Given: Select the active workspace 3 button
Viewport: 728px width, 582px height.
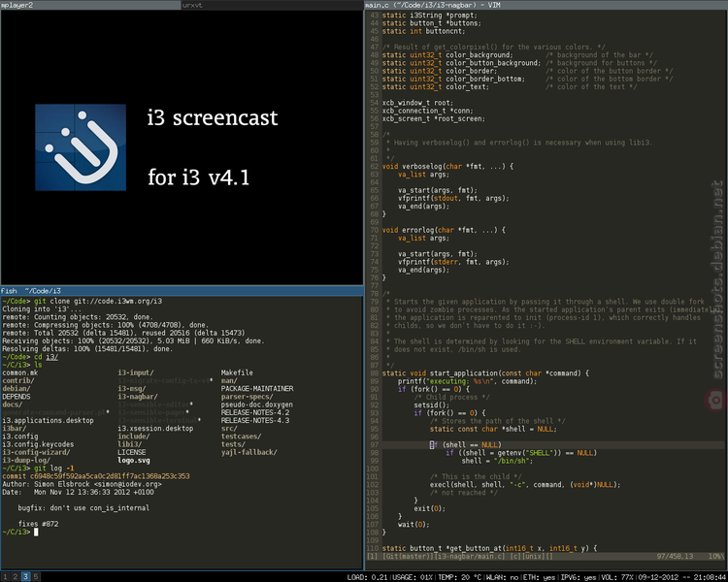Looking at the screenshot, I should click(25, 576).
